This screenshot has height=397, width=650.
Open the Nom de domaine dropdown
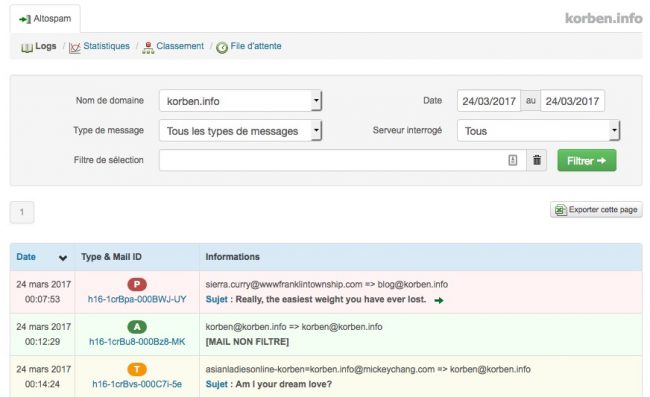(240, 101)
